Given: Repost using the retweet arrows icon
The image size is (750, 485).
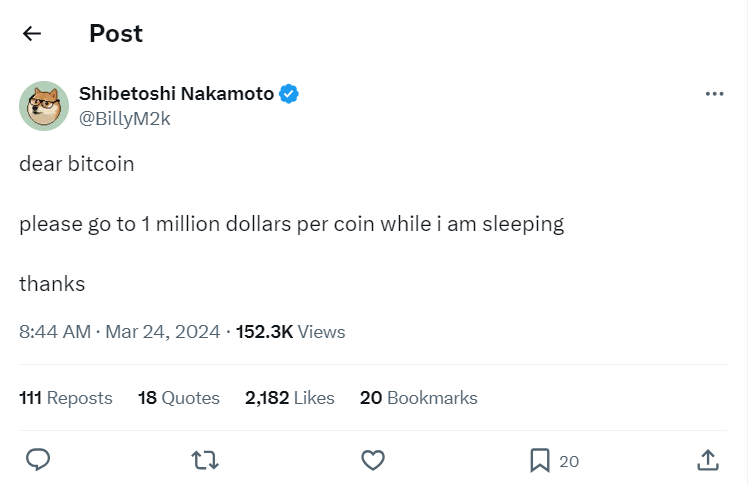Looking at the screenshot, I should [x=205, y=460].
